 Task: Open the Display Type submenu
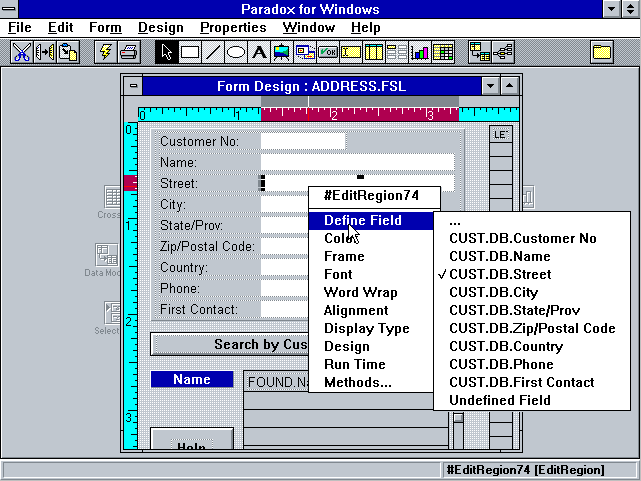(x=371, y=328)
